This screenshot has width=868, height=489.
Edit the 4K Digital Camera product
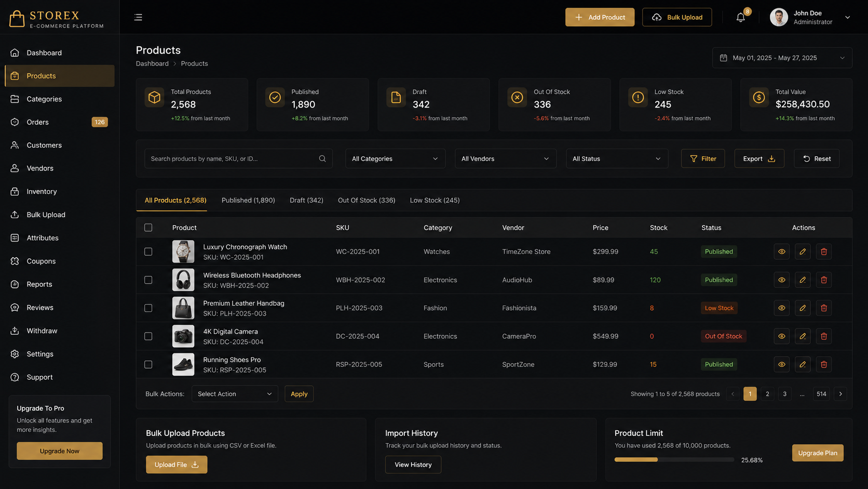tap(803, 336)
